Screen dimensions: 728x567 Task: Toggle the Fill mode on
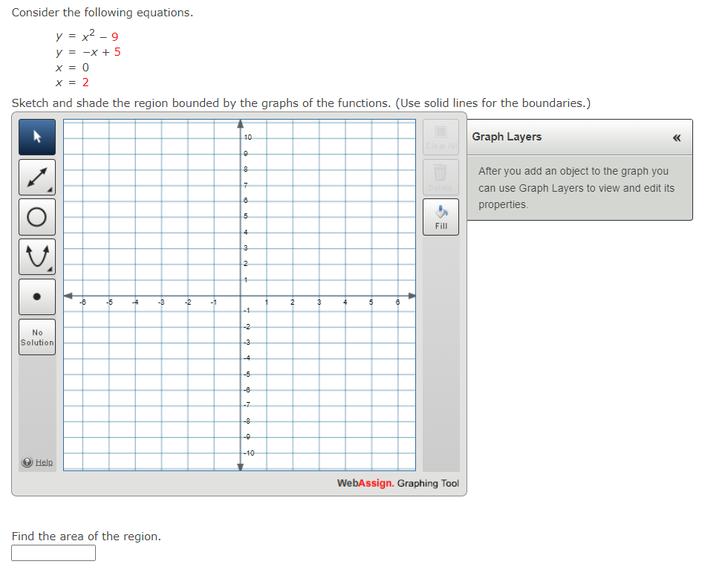(441, 216)
